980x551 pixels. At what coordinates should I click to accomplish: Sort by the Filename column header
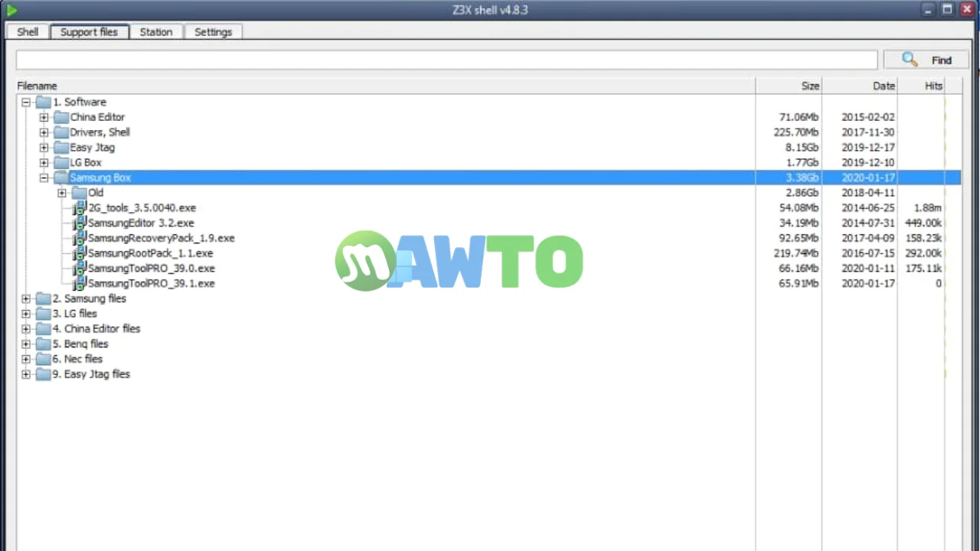click(385, 86)
